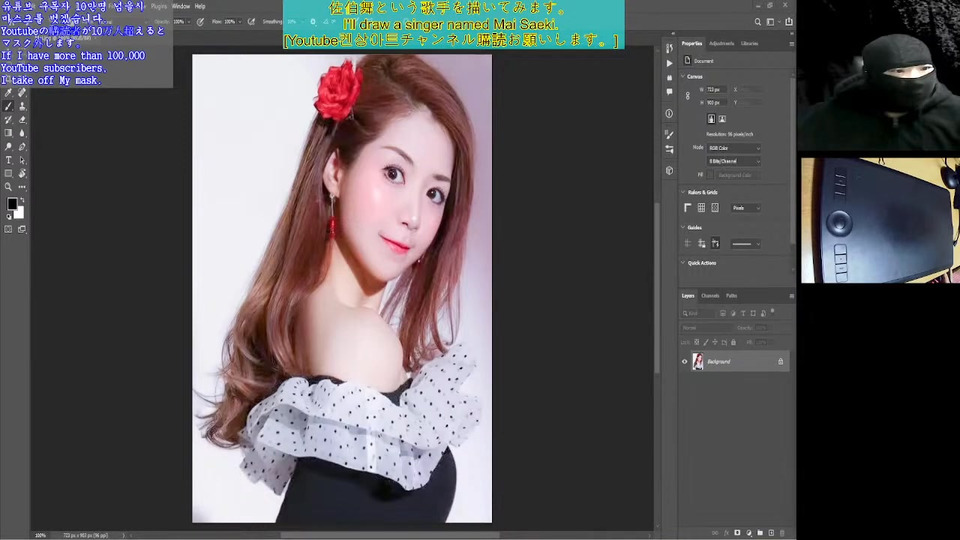Select the History Brush tool
Viewport: 960px width, 540px height.
(x=9, y=120)
